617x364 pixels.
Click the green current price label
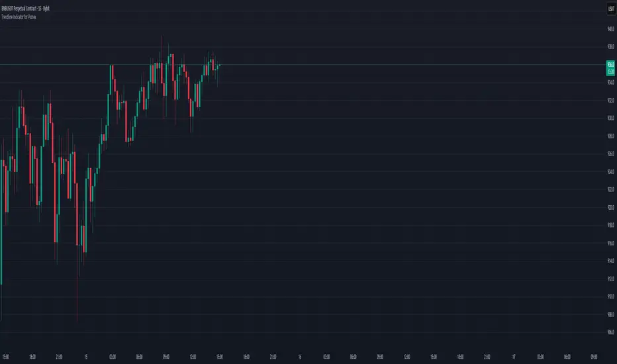click(609, 67)
